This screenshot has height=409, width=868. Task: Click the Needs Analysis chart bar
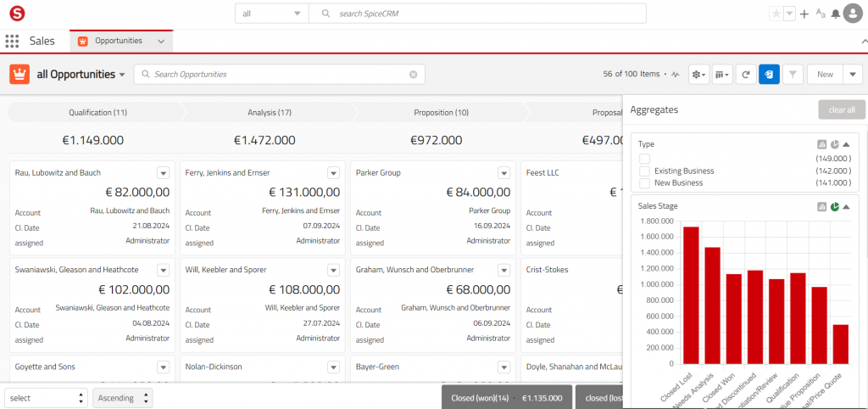(712, 306)
